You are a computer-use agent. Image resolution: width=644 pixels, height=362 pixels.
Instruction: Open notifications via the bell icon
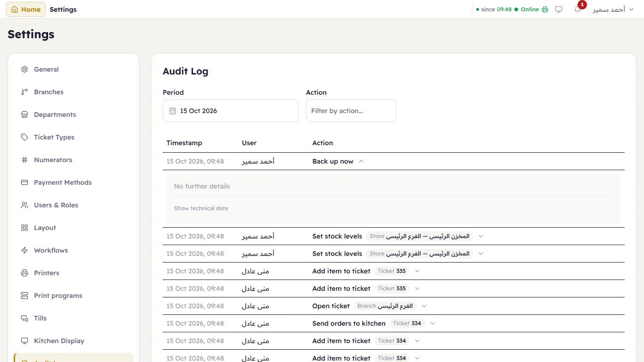coord(578,9)
